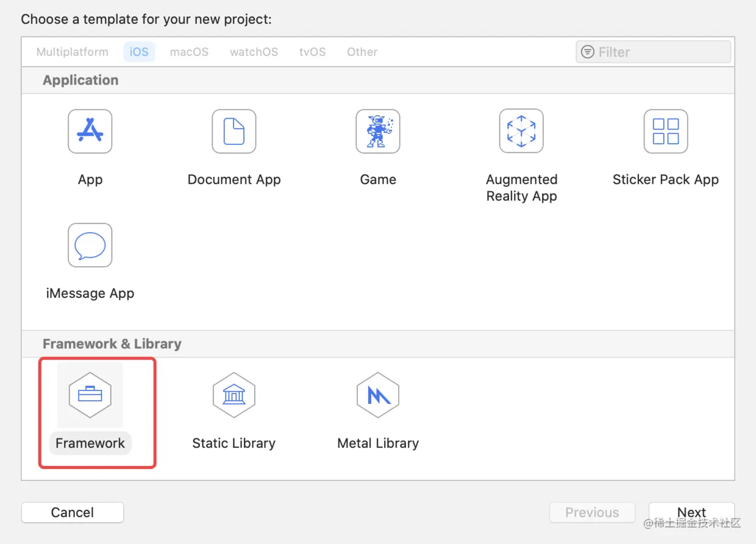The width and height of the screenshot is (756, 544).
Task: Click the Framework toolbox icon
Action: click(90, 395)
